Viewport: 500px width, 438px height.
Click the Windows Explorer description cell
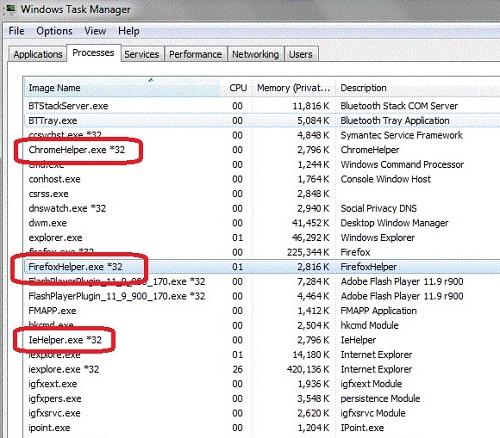[378, 238]
